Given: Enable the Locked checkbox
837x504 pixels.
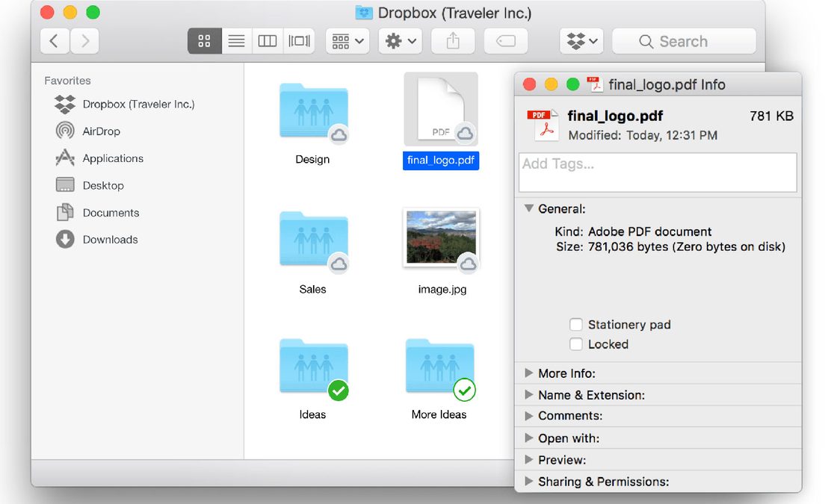Looking at the screenshot, I should click(576, 344).
